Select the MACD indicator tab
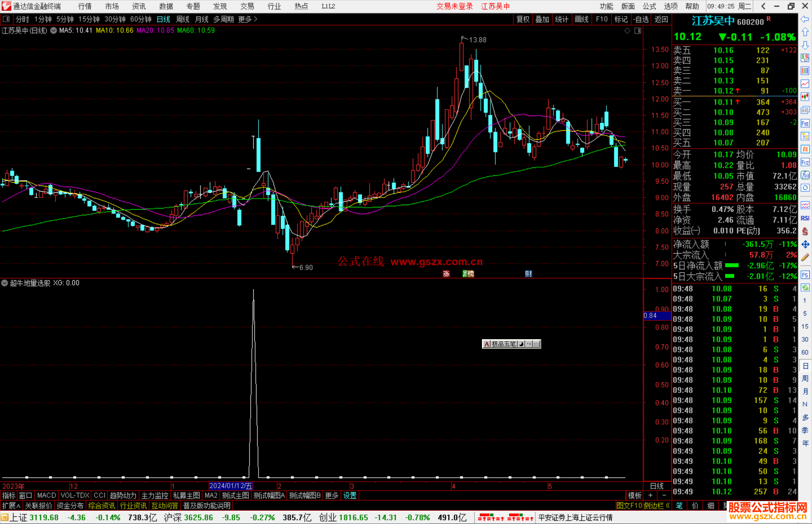The height and width of the screenshot is (524, 812). pos(46,495)
